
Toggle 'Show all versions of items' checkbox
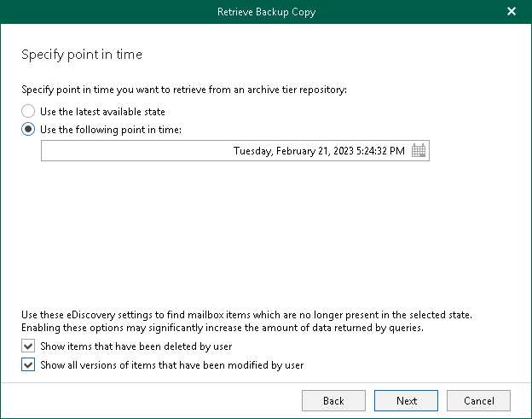[x=29, y=365]
